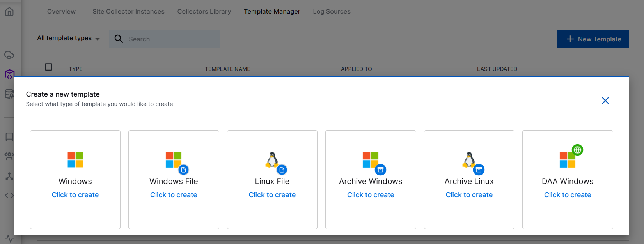Tick the select-all checkbox in table header
644x244 pixels.
[49, 67]
